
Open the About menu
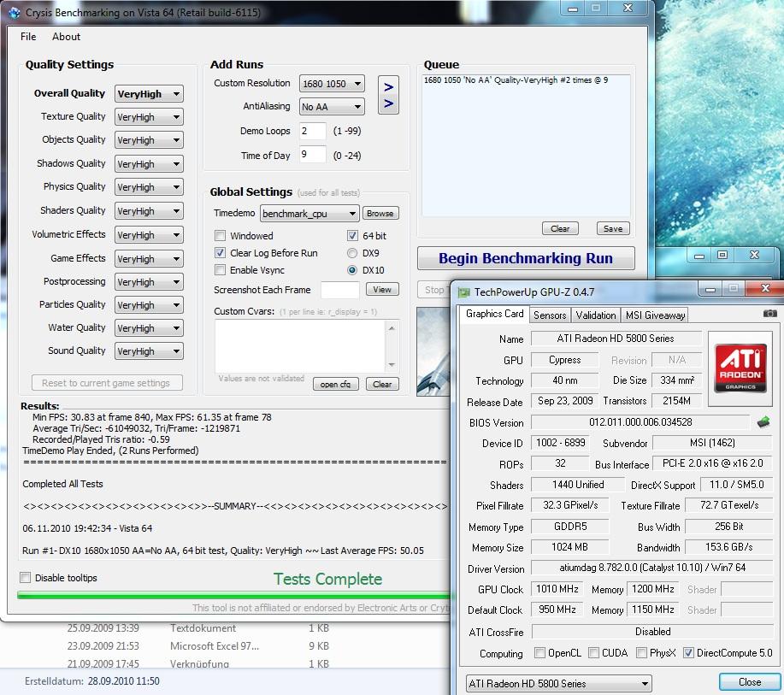[x=66, y=37]
